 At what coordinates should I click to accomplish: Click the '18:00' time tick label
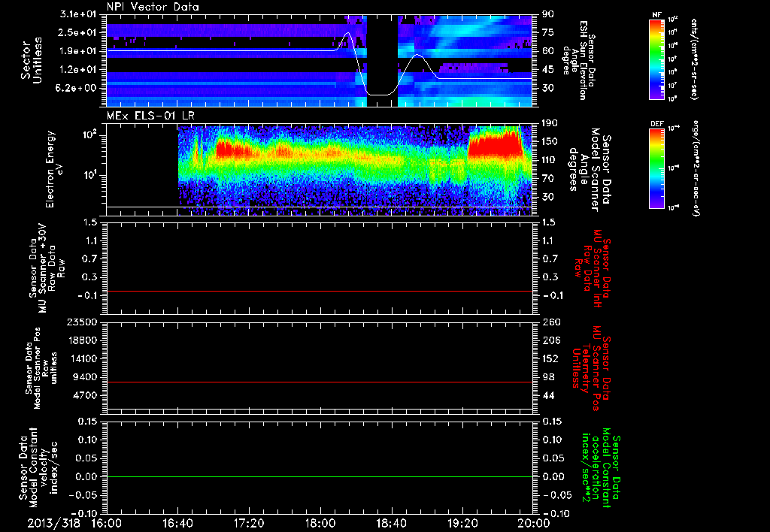coord(320,523)
